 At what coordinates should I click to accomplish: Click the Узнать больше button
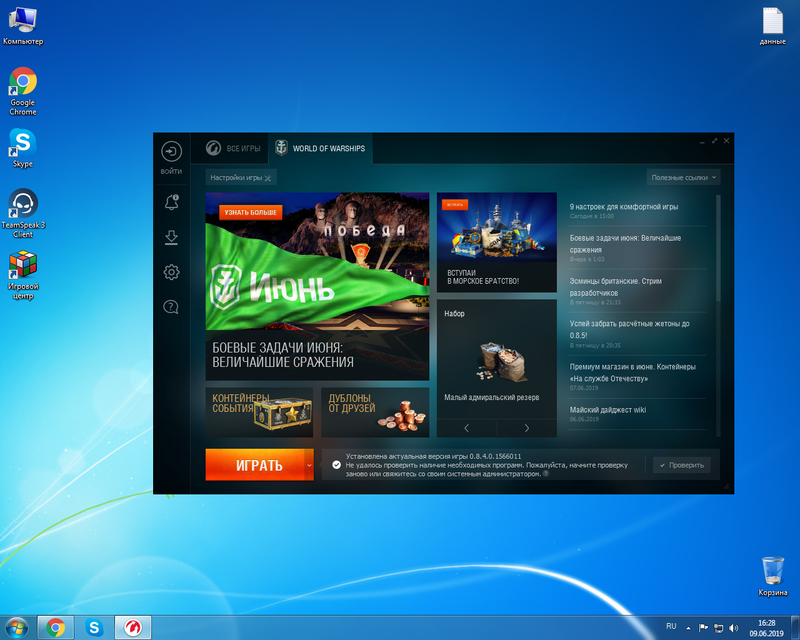pyautogui.click(x=251, y=212)
